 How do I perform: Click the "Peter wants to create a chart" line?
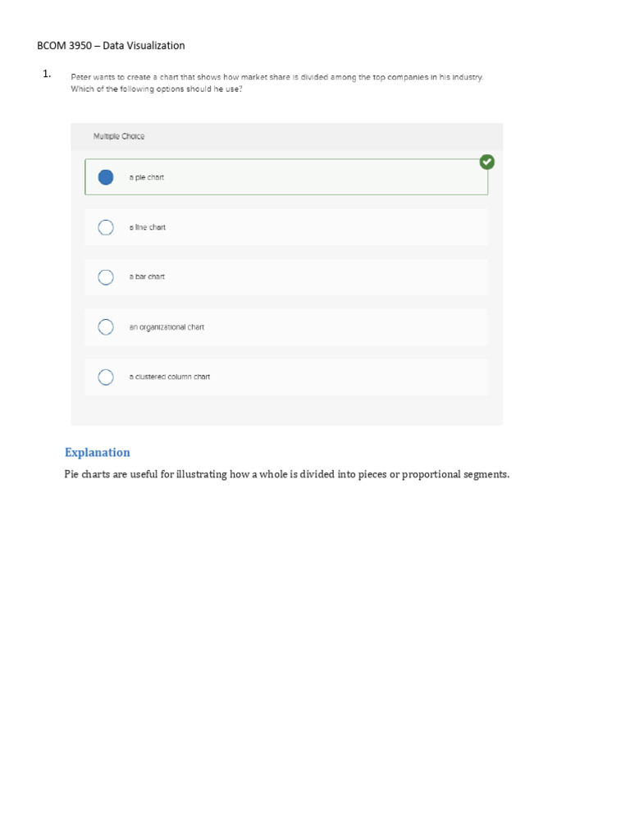[x=277, y=77]
